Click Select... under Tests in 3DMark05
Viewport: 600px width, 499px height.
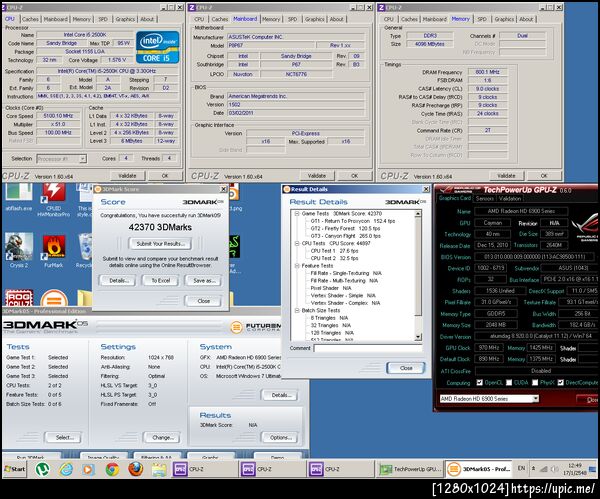64,437
